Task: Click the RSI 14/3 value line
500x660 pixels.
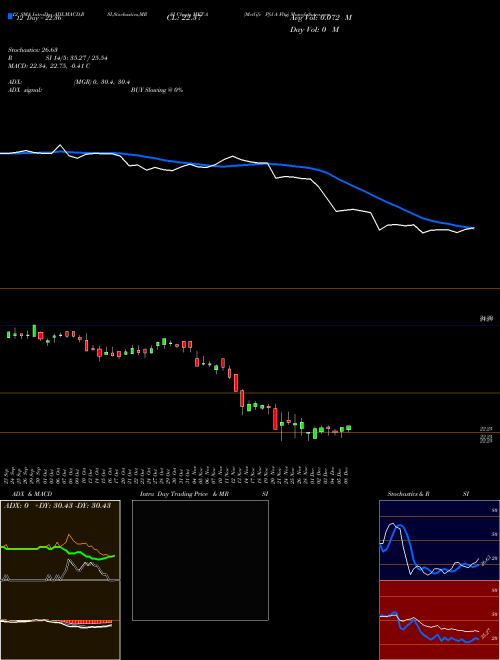Action: coord(58,58)
